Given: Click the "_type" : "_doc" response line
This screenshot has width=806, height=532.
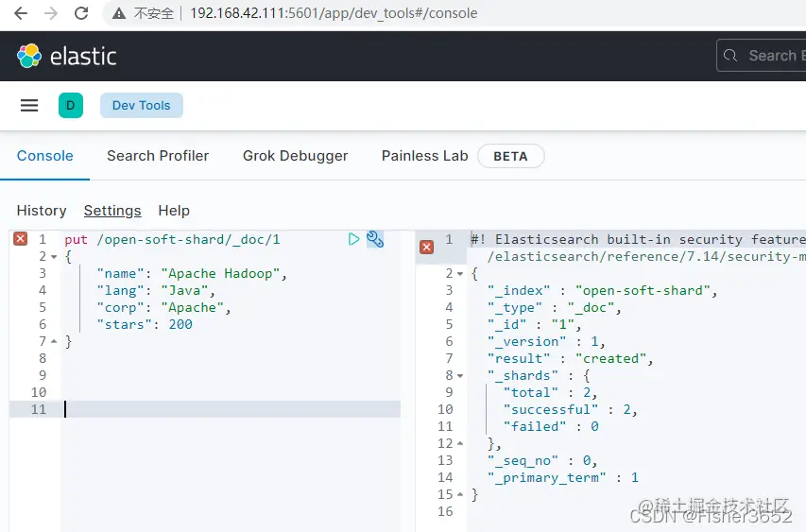Looking at the screenshot, I should [554, 307].
